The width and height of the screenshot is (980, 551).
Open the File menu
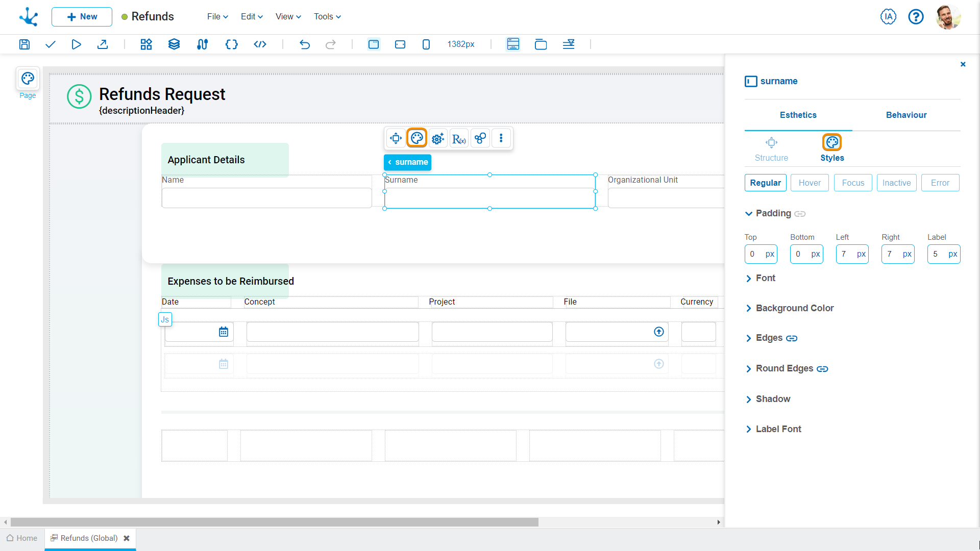(215, 17)
